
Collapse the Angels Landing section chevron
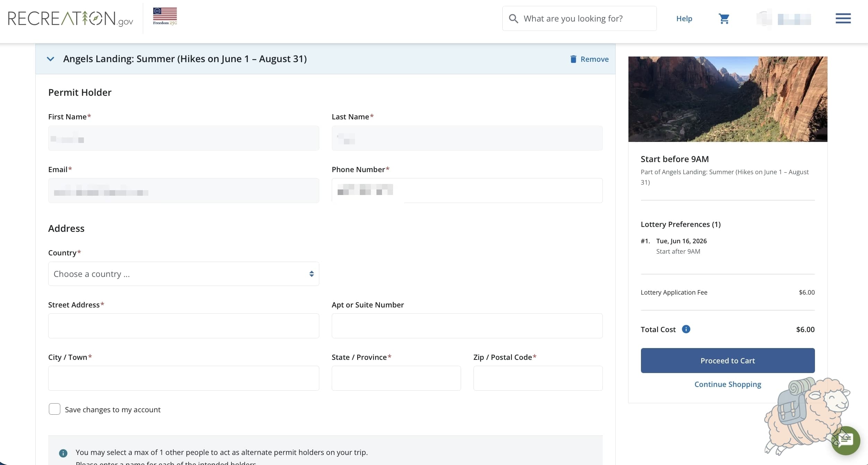pyautogui.click(x=50, y=59)
